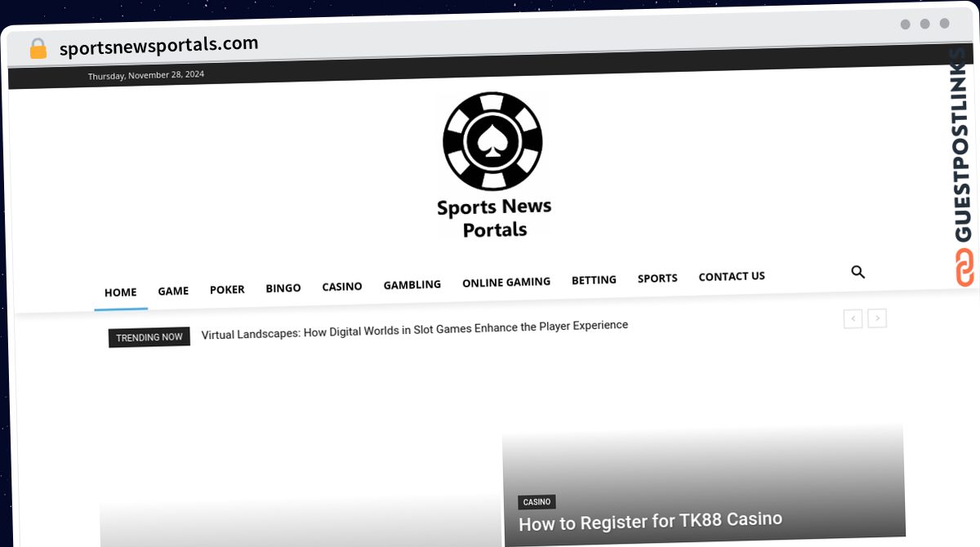This screenshot has width=980, height=547.
Task: Click the CASINO category tag on article
Action: (x=537, y=502)
